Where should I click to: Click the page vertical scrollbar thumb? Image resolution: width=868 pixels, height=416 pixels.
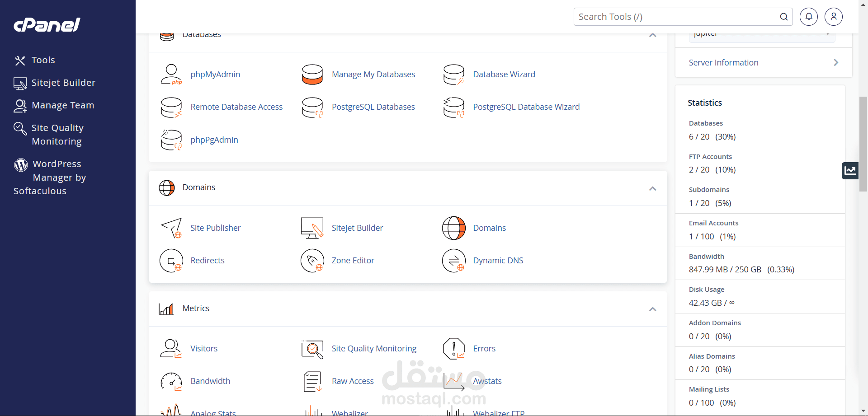863,144
